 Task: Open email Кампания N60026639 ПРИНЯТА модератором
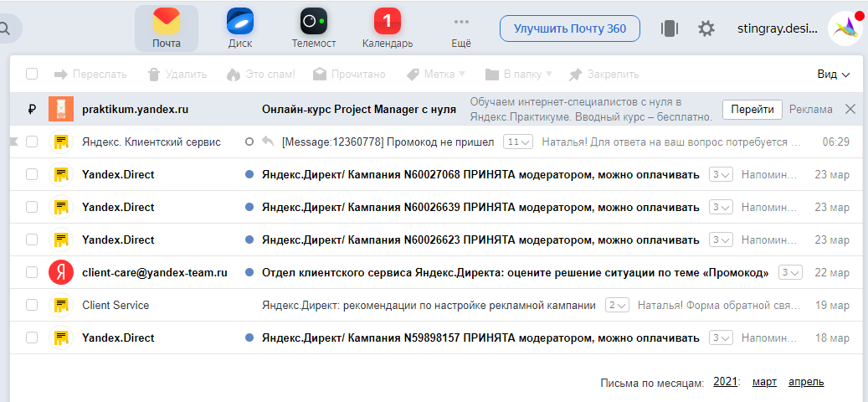[x=480, y=207]
